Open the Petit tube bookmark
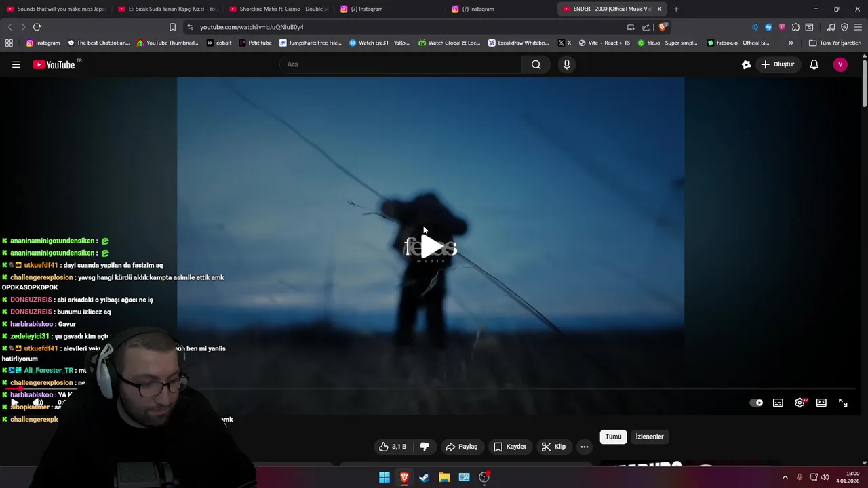The width and height of the screenshot is (868, 488). coord(255,43)
